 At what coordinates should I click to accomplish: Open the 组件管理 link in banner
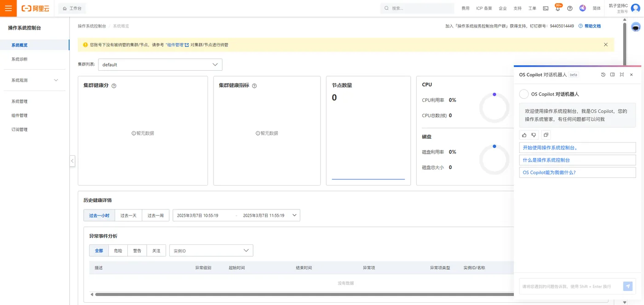(x=177, y=45)
